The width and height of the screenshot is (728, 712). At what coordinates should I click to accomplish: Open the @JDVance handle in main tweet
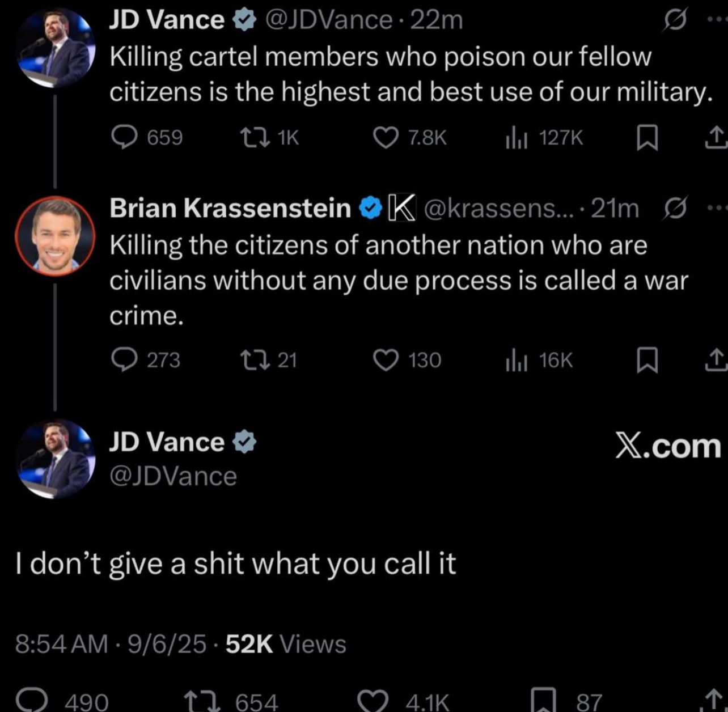pos(173,476)
